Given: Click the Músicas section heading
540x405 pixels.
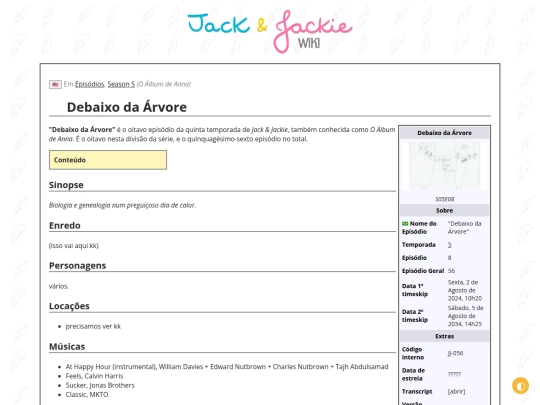Looking at the screenshot, I should [x=67, y=346].
